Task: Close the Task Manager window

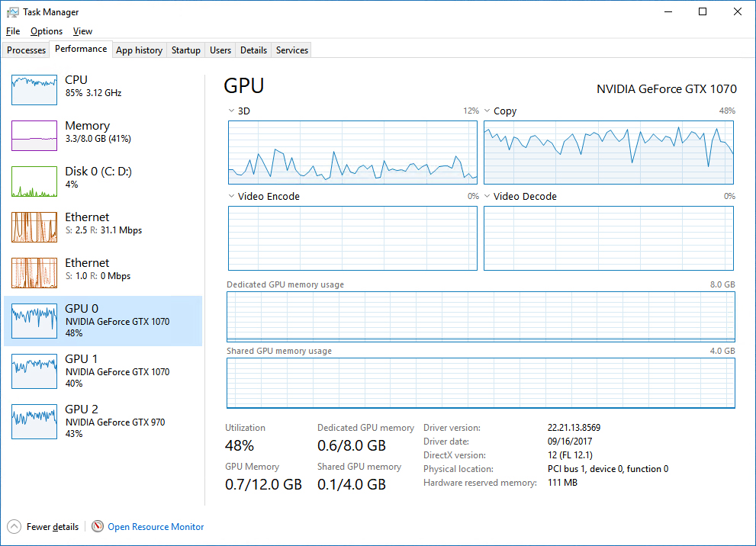Action: point(737,12)
